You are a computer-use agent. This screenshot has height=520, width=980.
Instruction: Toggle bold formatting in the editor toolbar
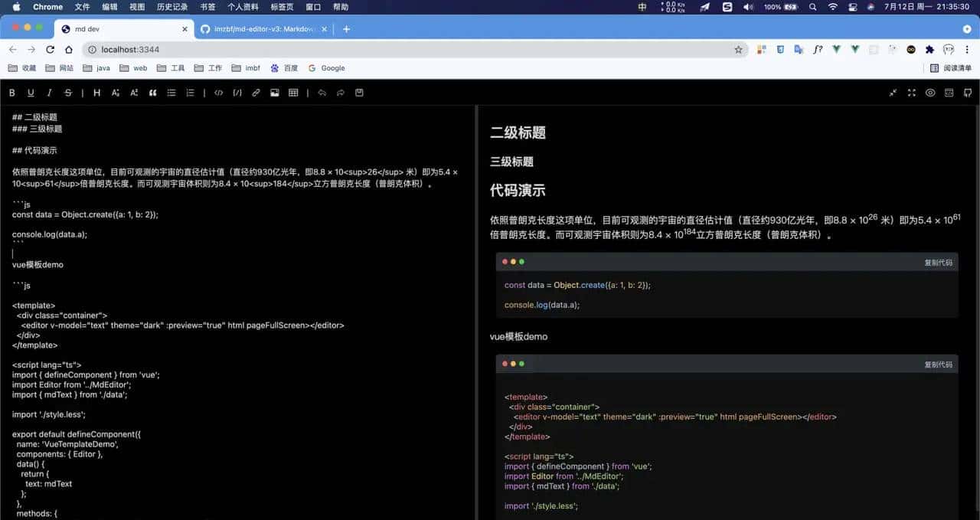pos(11,93)
